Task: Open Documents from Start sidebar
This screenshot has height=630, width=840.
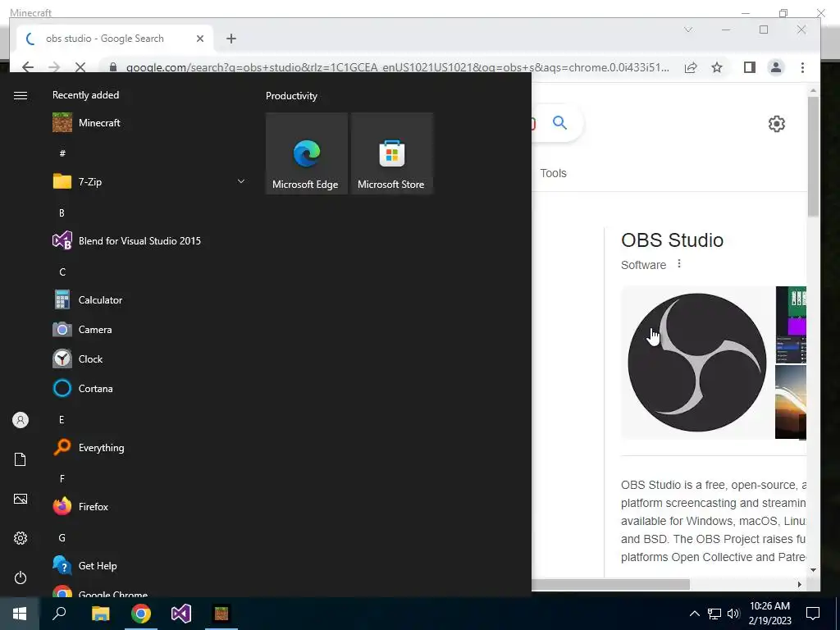Action: (21, 459)
